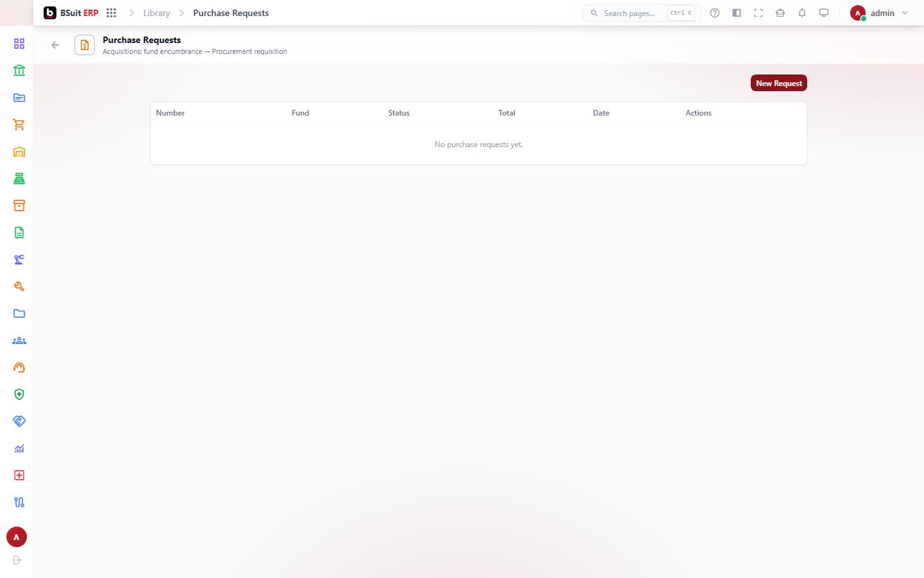Viewport: 924px width, 578px height.
Task: Click the Purchase Requests page icon
Action: coord(85,45)
